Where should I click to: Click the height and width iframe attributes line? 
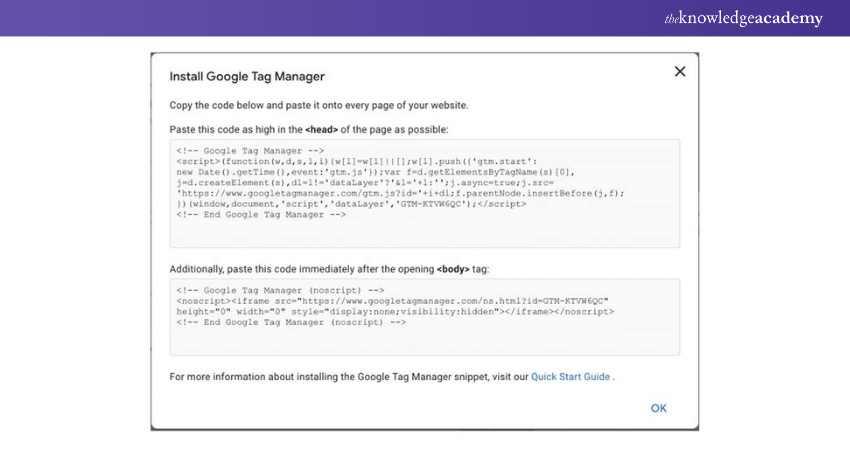(x=230, y=311)
